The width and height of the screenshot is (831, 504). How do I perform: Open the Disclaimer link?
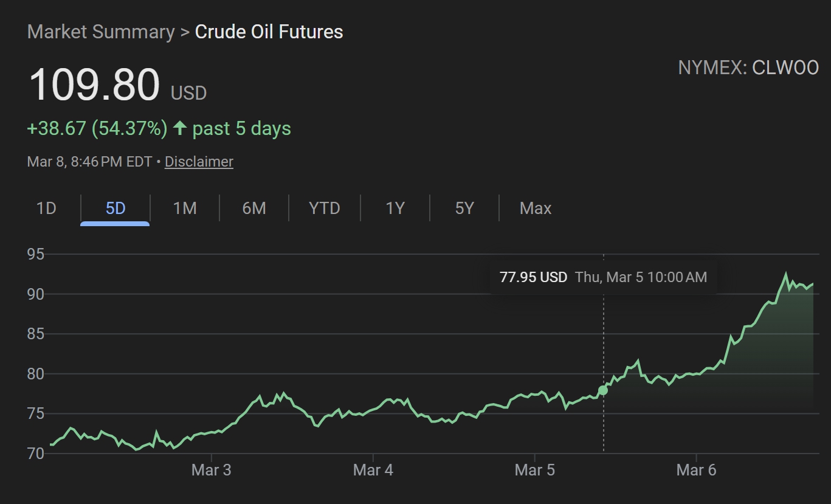pyautogui.click(x=199, y=162)
